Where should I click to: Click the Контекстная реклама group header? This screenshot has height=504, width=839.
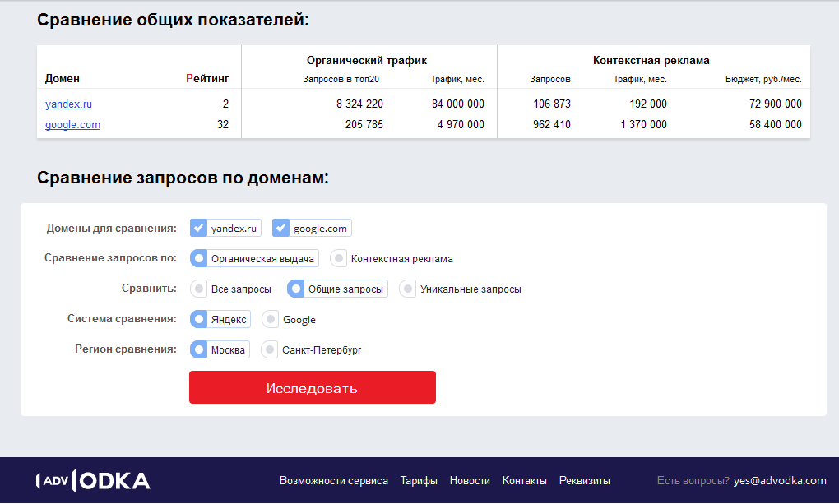[651, 61]
